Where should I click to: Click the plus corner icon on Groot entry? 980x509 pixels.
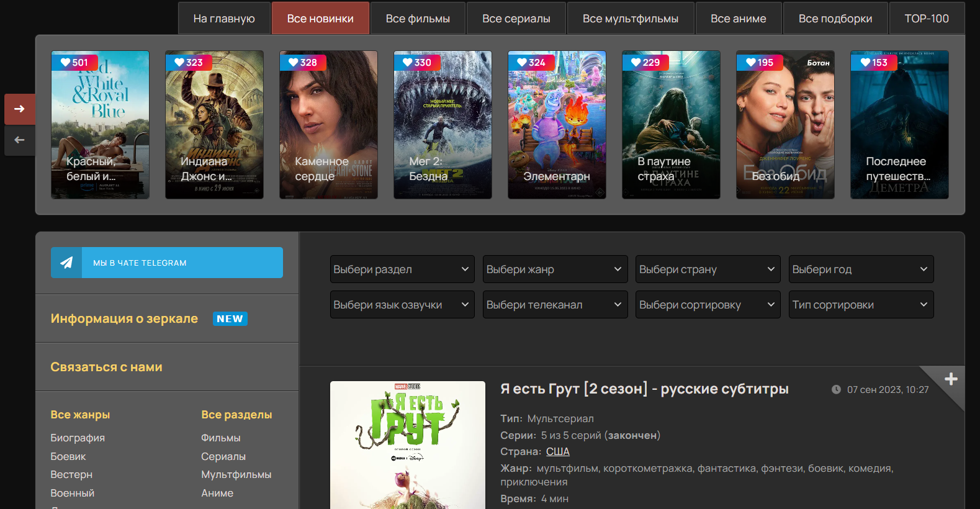(951, 379)
